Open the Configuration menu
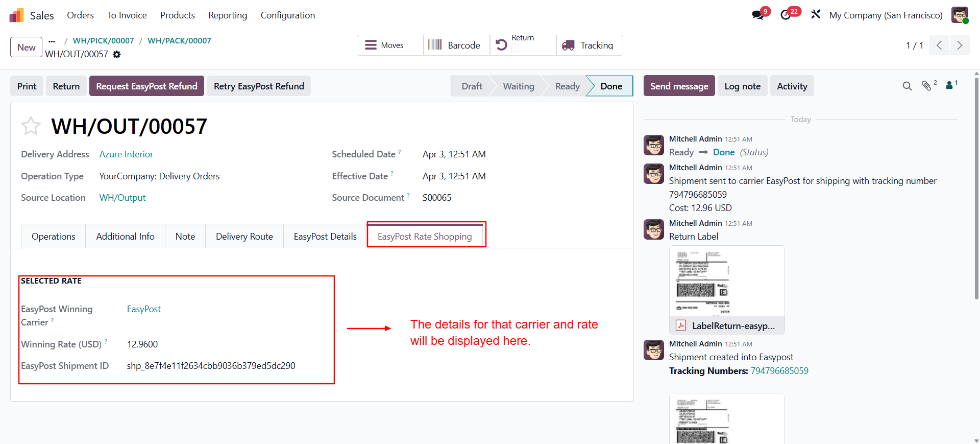Image resolution: width=980 pixels, height=444 pixels. tap(288, 15)
